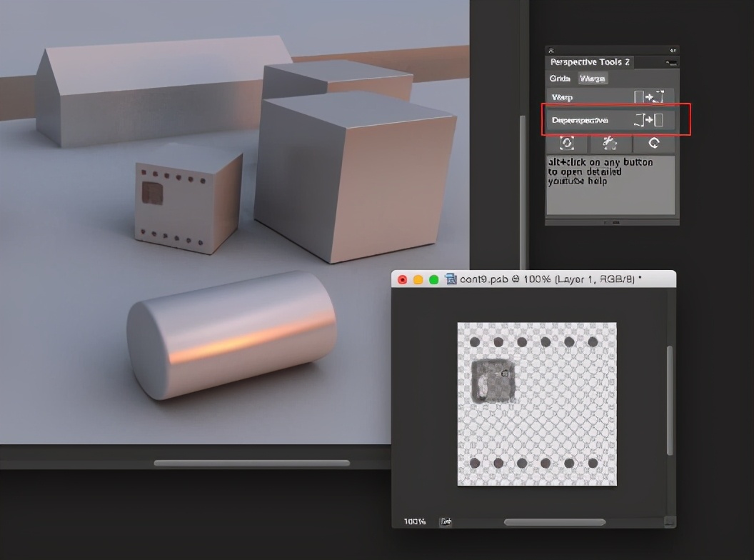Close the Perspective Tools panel with x icon
Screen dimensions: 754x560
coord(551,51)
